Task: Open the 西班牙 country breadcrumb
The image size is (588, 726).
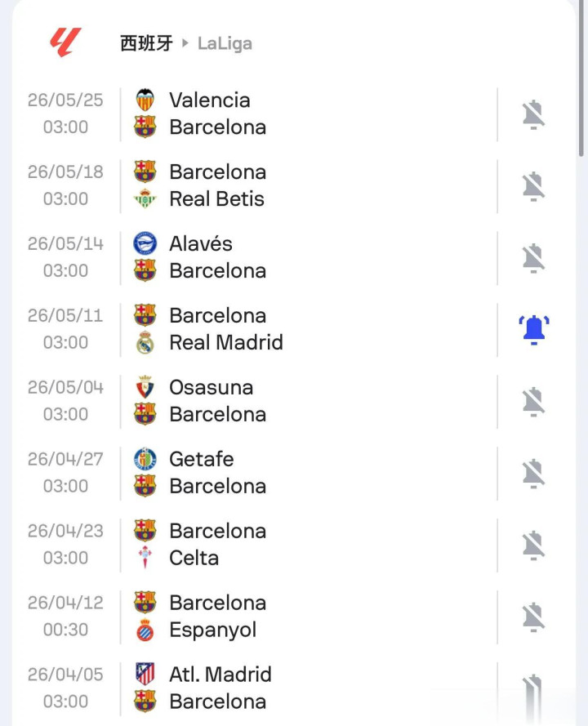Action: point(146,43)
